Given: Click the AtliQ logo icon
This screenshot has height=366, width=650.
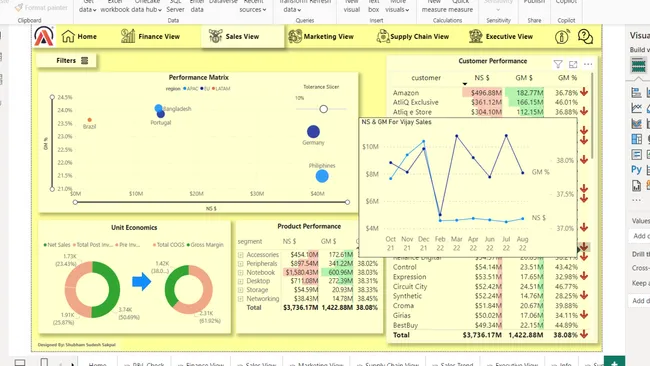Looking at the screenshot, I should coord(44,36).
